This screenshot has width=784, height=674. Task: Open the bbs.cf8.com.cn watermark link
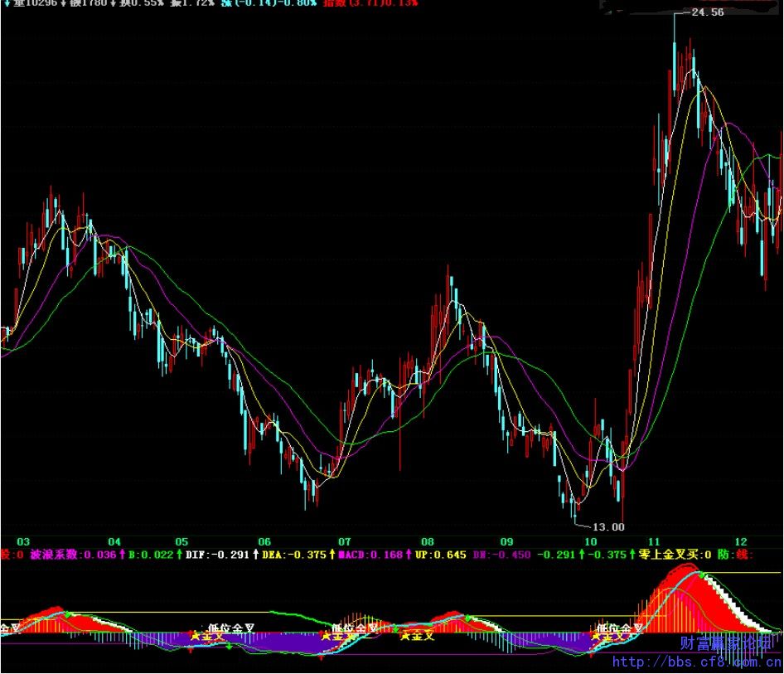tap(694, 662)
